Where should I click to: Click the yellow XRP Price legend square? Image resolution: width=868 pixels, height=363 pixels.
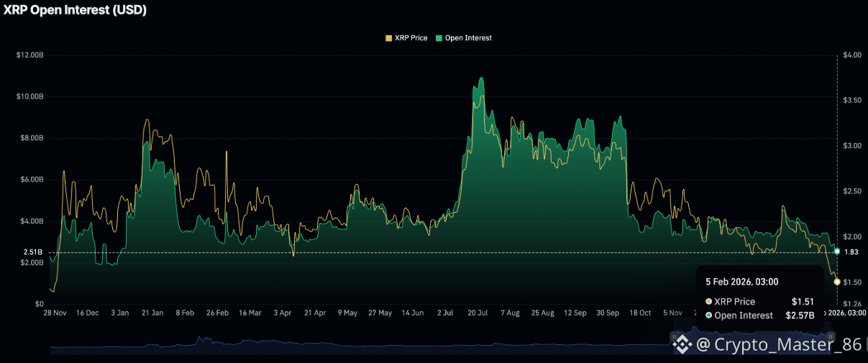point(389,38)
